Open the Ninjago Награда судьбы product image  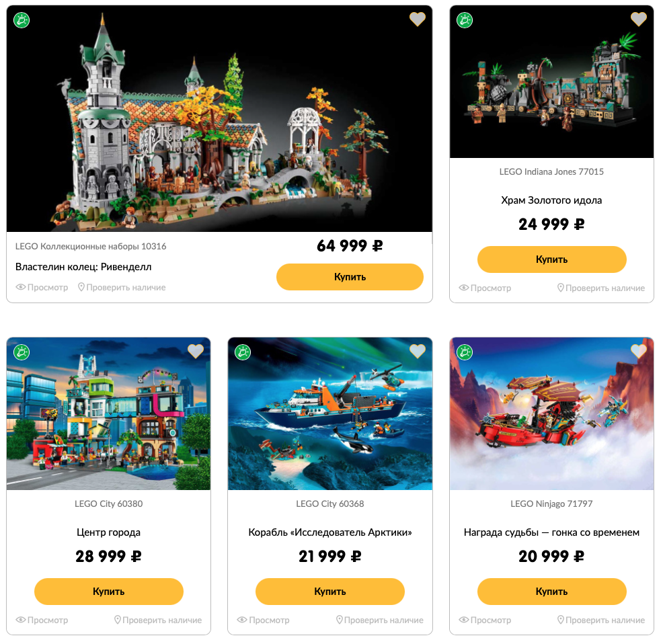(551, 413)
